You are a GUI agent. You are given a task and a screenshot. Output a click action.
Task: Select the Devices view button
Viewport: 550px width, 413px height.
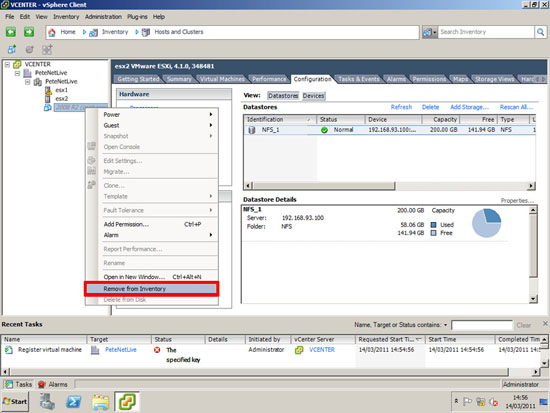pos(313,96)
